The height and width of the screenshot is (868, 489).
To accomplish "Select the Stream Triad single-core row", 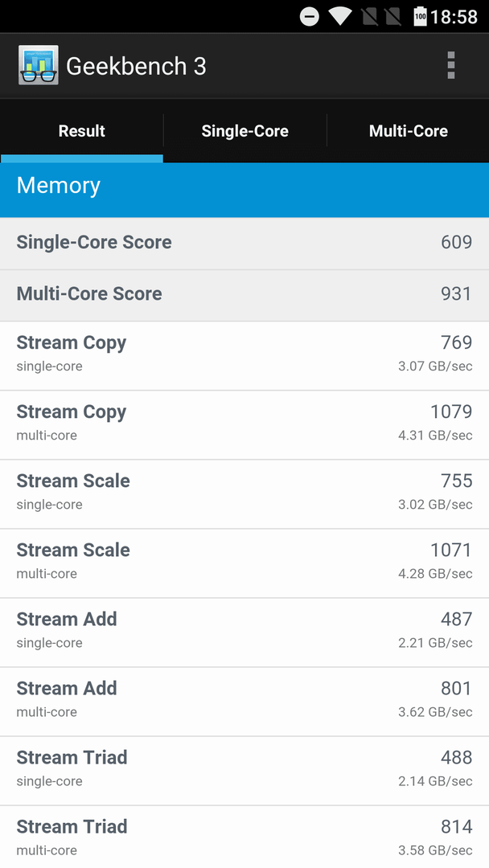I will click(x=244, y=771).
